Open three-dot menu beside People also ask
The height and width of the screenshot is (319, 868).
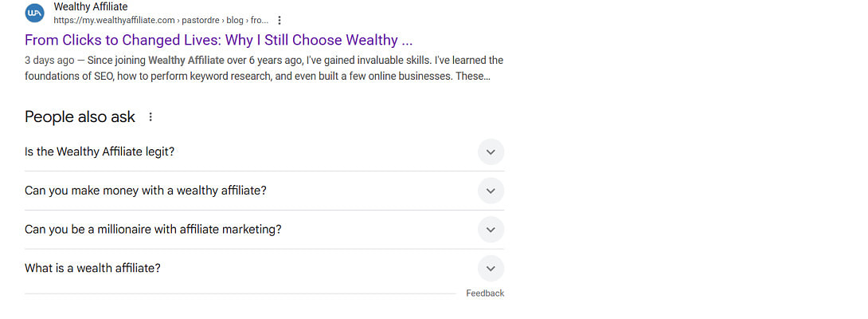151,117
